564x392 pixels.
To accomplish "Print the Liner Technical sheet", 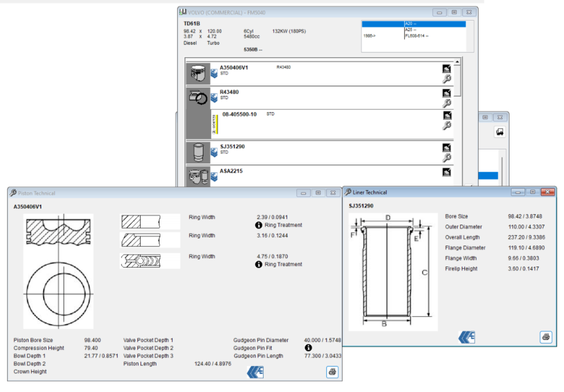I will (546, 337).
